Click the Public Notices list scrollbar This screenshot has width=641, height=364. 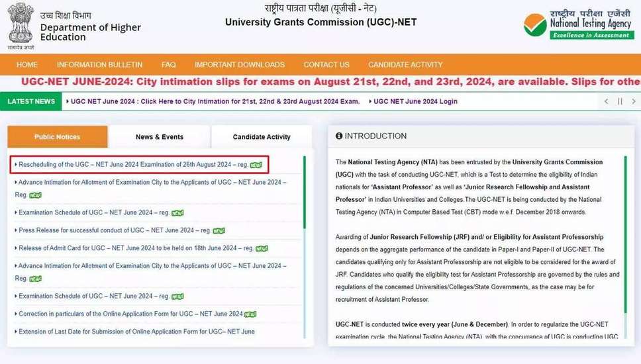tap(304, 192)
